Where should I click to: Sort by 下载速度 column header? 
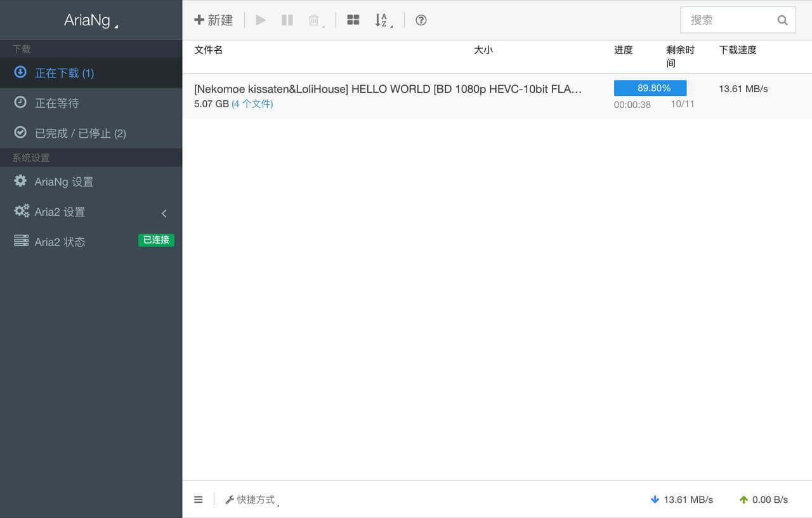[x=738, y=50]
